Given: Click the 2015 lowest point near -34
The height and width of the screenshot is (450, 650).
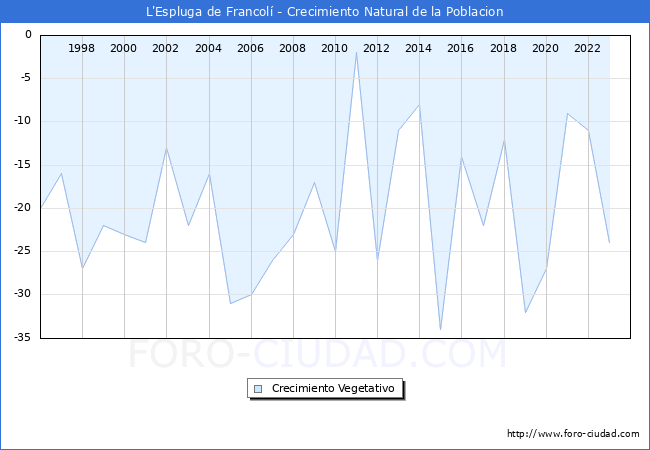Looking at the screenshot, I should click(440, 329).
